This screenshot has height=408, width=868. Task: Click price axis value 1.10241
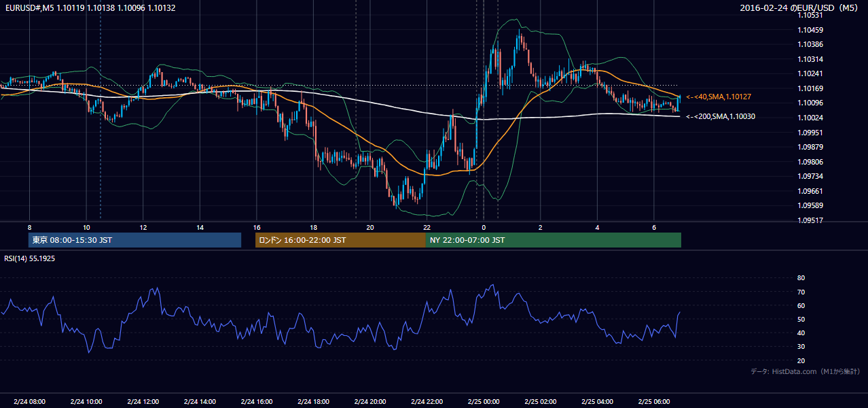810,73
